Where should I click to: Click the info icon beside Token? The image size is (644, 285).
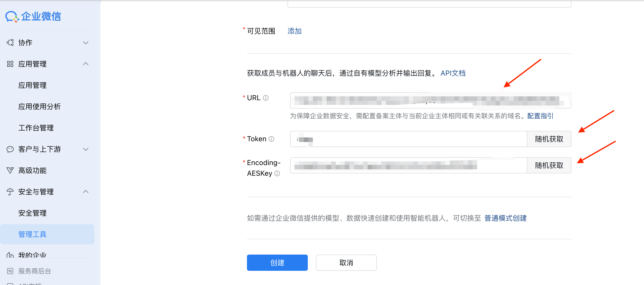click(x=272, y=139)
